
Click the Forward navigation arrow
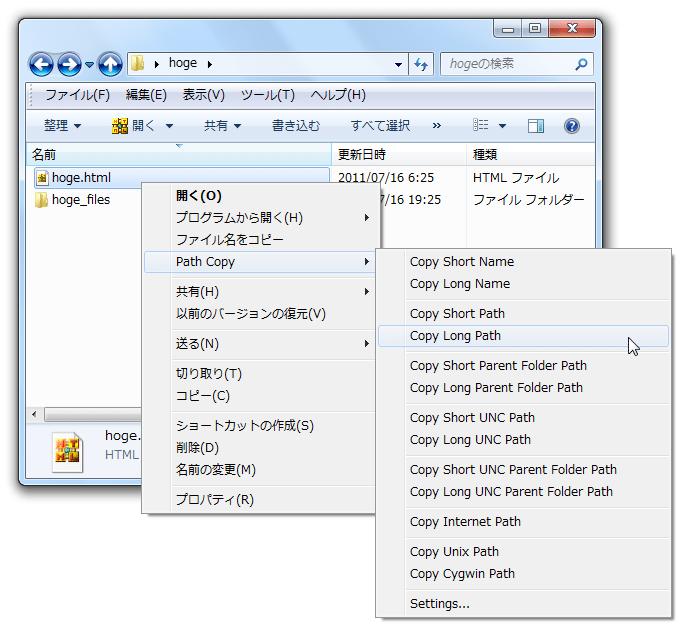69,65
